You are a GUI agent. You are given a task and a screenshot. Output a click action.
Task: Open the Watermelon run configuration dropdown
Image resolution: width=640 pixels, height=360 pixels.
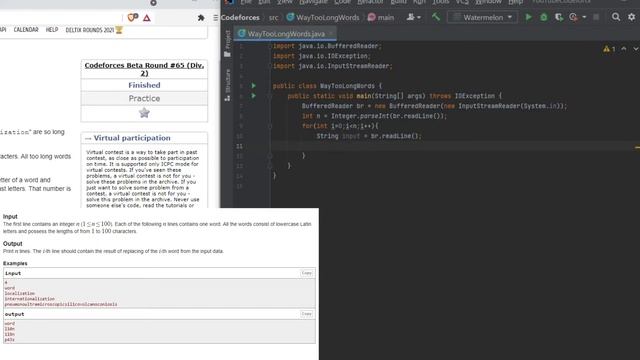coord(482,17)
